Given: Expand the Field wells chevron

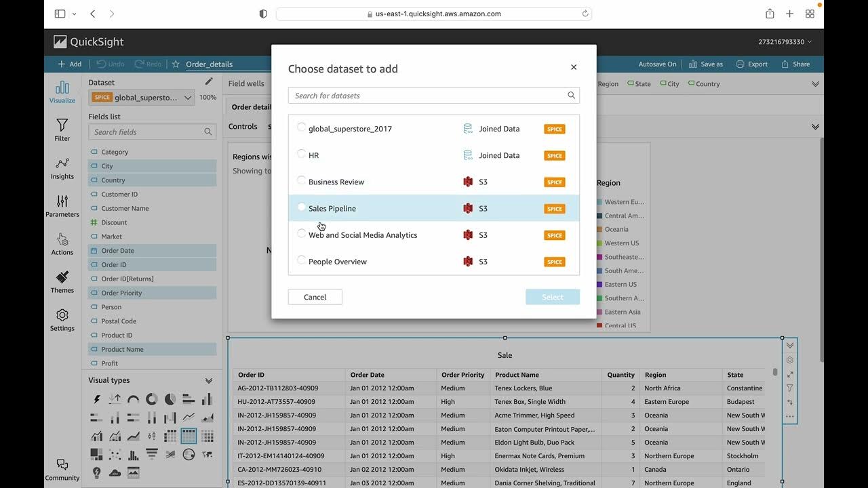Looking at the screenshot, I should (815, 84).
